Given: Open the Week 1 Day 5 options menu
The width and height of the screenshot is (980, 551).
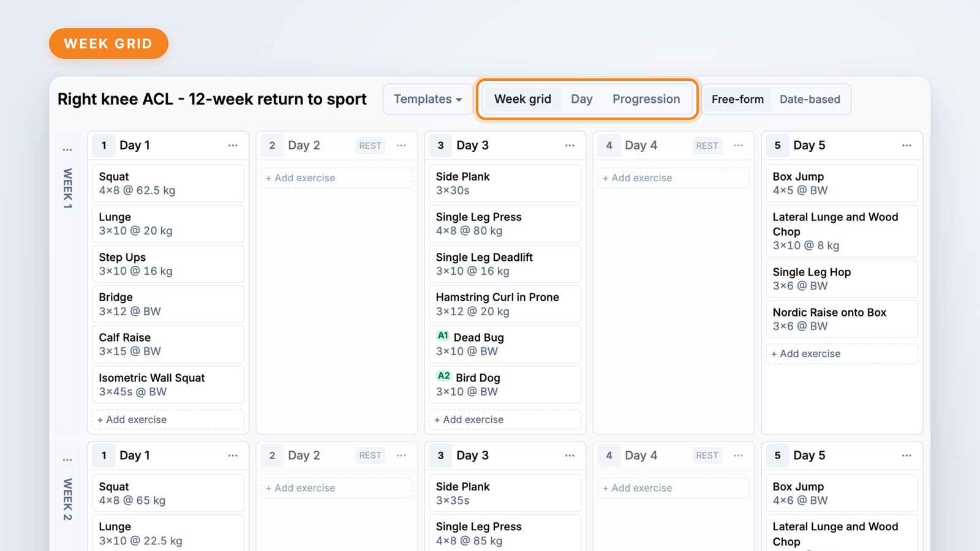Looking at the screenshot, I should pyautogui.click(x=907, y=146).
